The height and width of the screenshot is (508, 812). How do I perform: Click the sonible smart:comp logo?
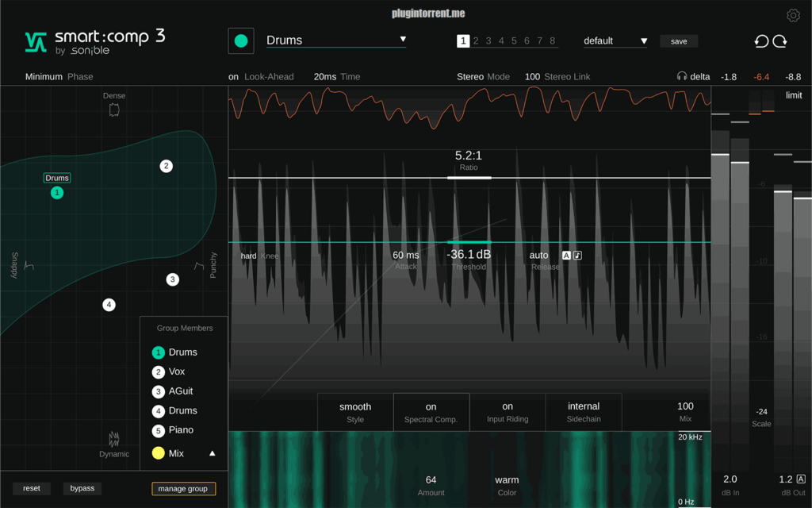[x=95, y=41]
